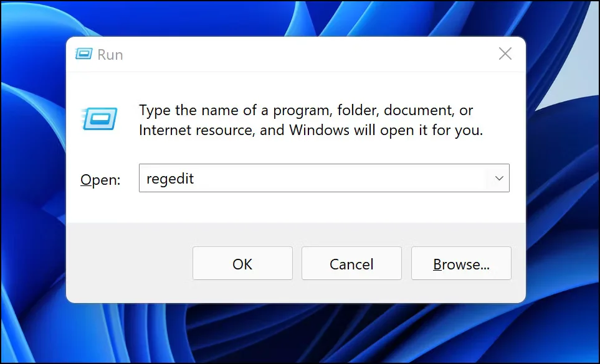Image resolution: width=600 pixels, height=364 pixels.
Task: Close the Run dialog
Action: (x=505, y=54)
